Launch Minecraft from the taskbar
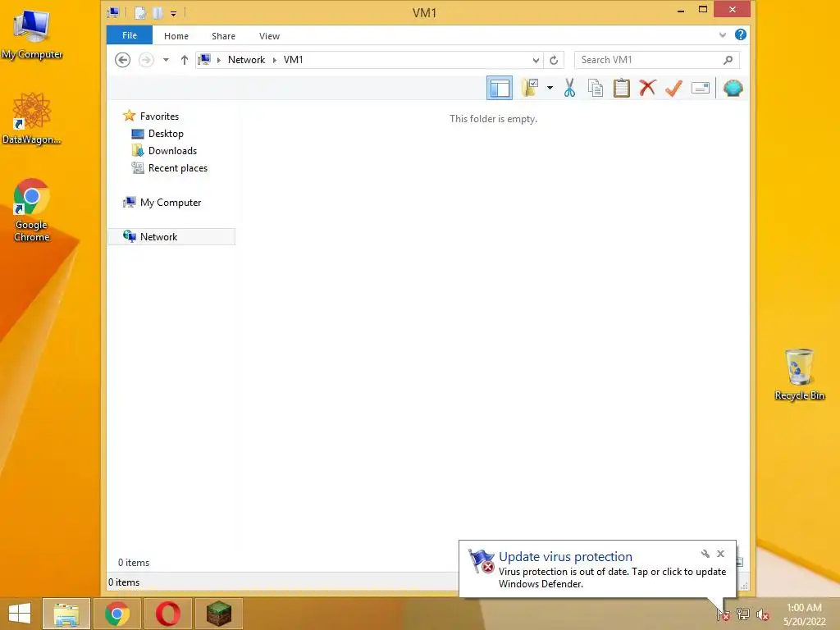 coord(219,614)
